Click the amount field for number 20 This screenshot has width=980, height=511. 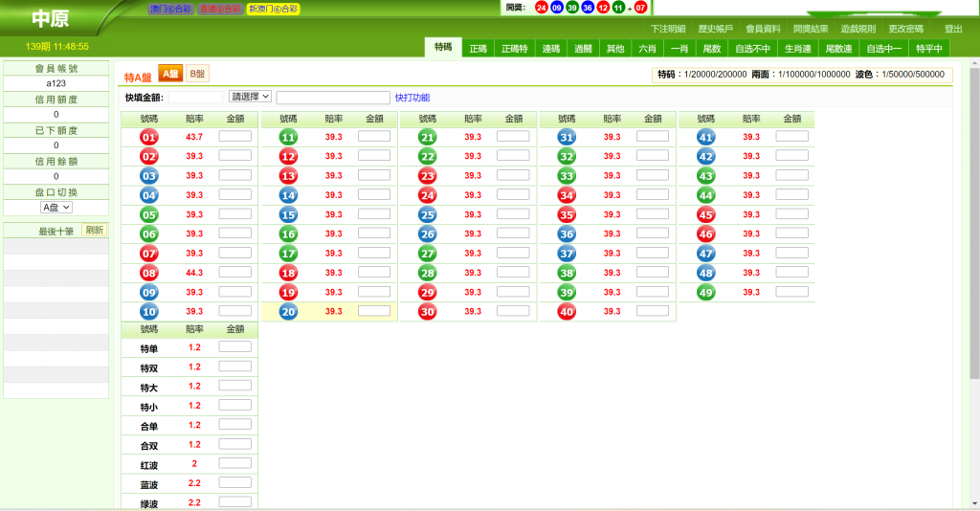click(x=374, y=310)
